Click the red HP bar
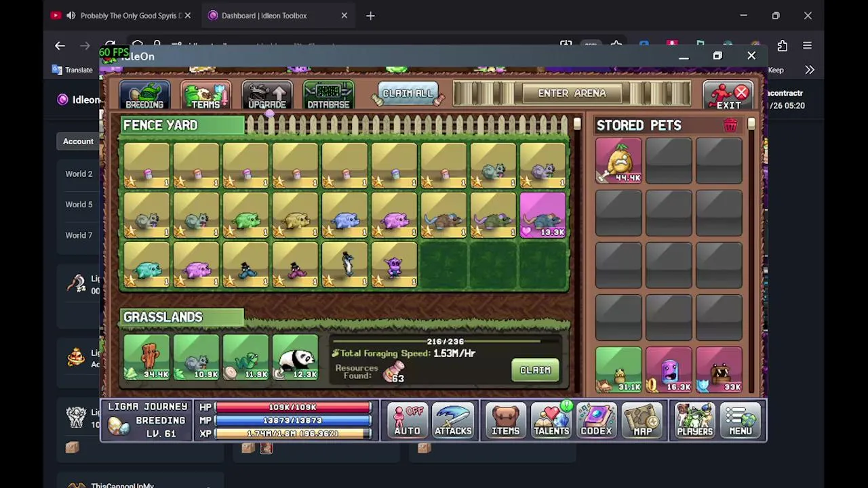 [x=293, y=407]
